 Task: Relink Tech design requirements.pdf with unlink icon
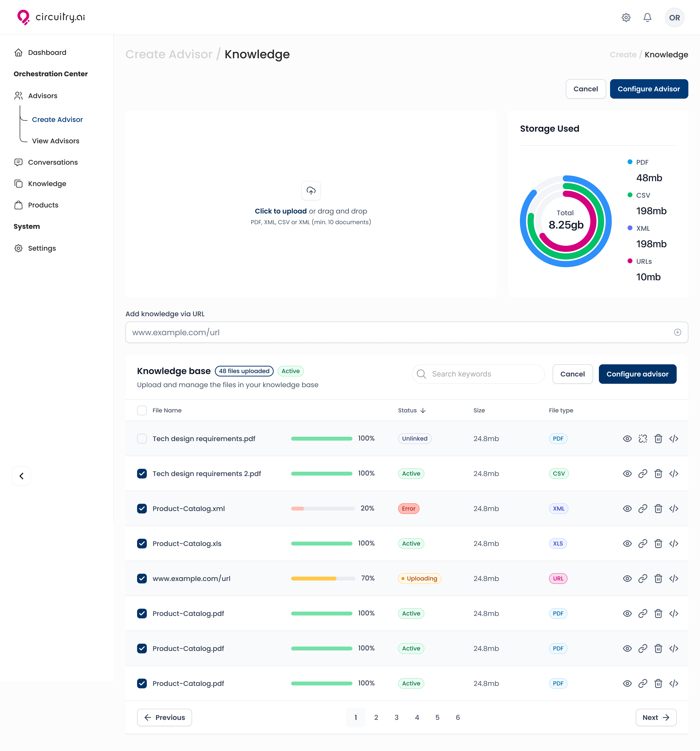643,439
